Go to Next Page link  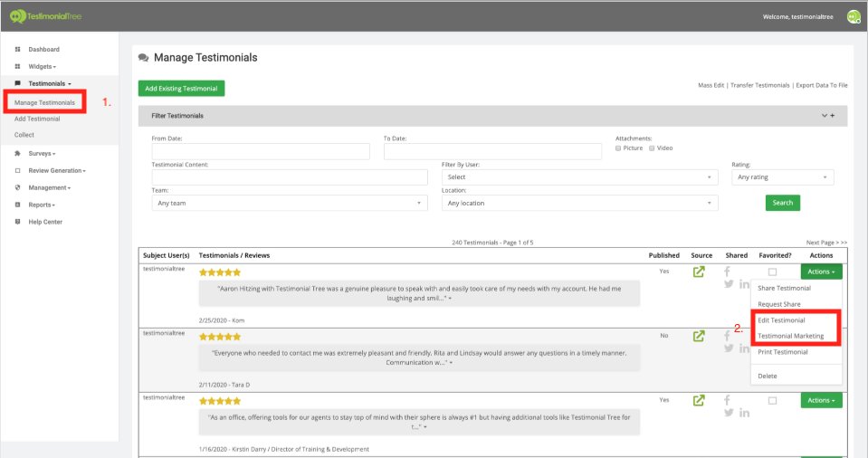[826, 243]
